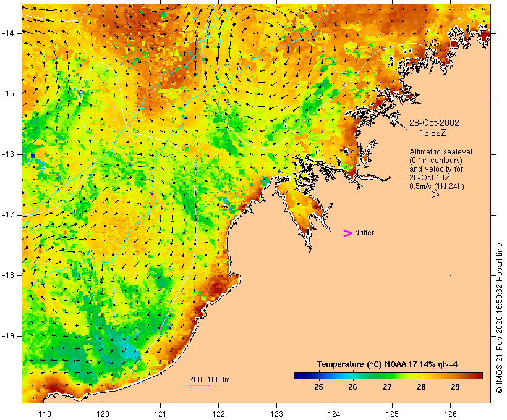This screenshot has width=507, height=420.
Task: Click latitude axis label '-19'
Action: [x=7, y=336]
